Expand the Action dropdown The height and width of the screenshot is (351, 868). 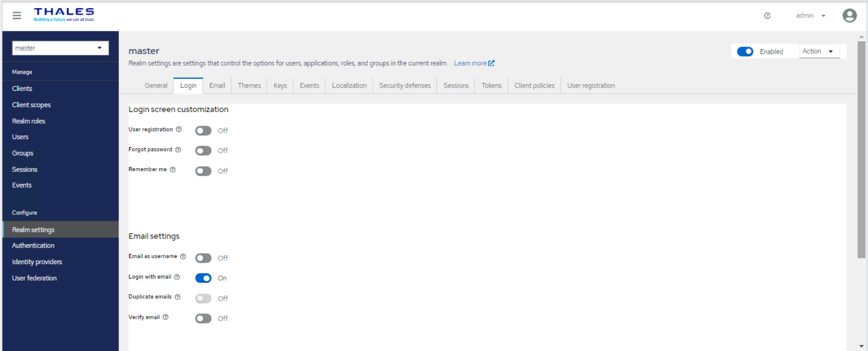pyautogui.click(x=818, y=51)
